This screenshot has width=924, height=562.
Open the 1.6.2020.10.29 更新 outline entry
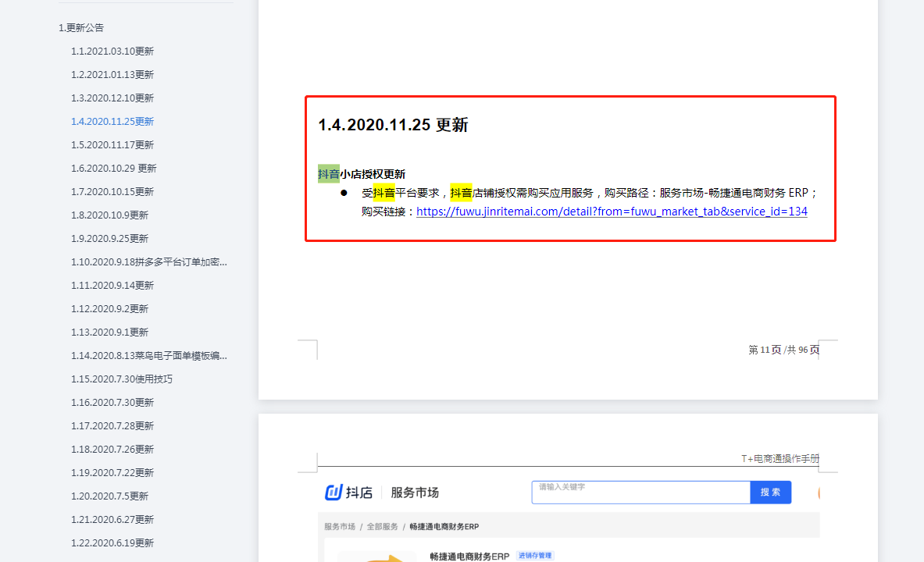pos(114,169)
